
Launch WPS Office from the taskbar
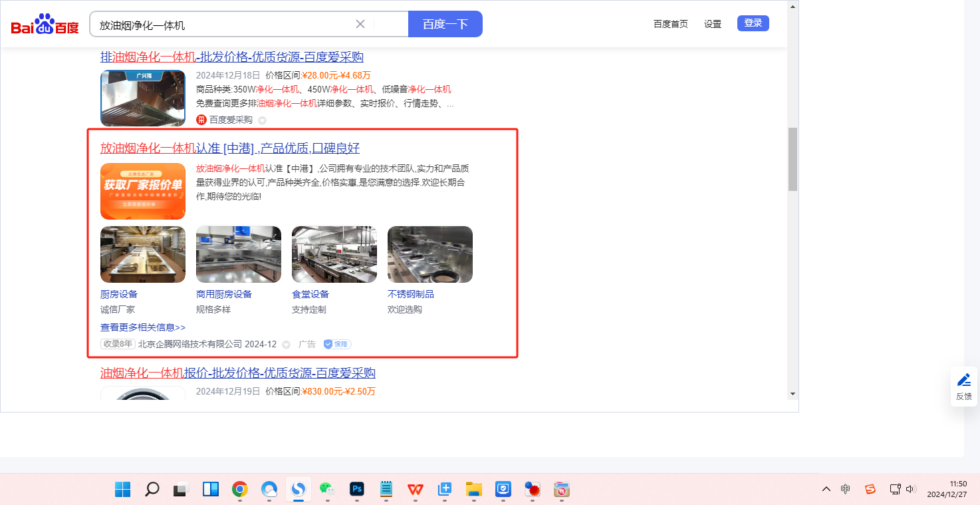416,490
